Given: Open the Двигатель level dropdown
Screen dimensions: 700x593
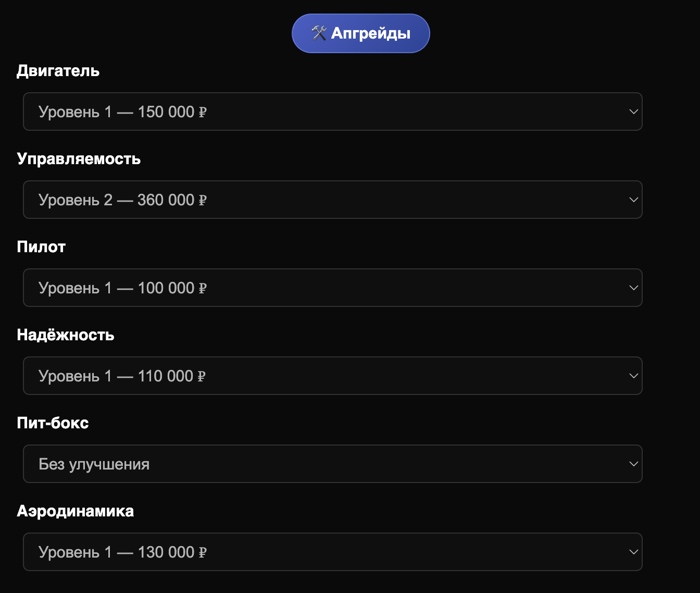Looking at the screenshot, I should [333, 112].
